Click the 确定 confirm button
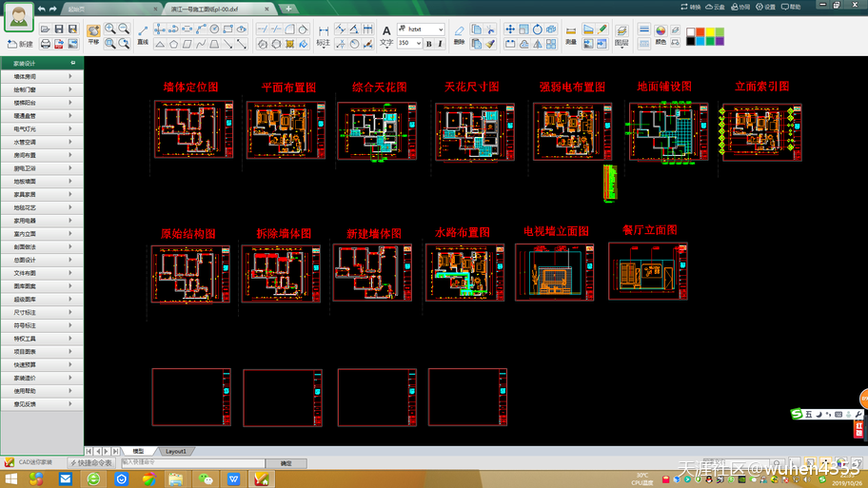The height and width of the screenshot is (488, 868). click(286, 463)
